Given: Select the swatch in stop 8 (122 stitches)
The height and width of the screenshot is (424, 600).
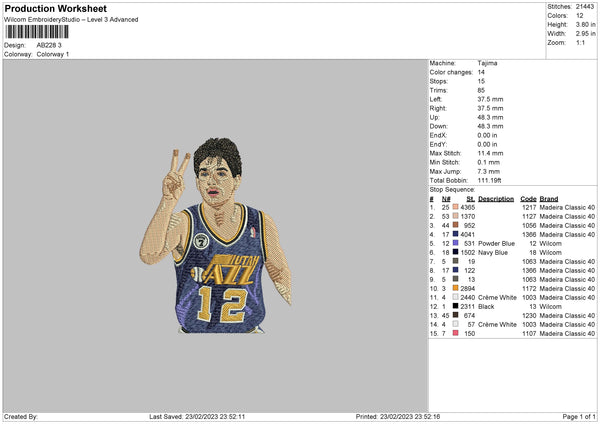Looking at the screenshot, I should (x=455, y=270).
